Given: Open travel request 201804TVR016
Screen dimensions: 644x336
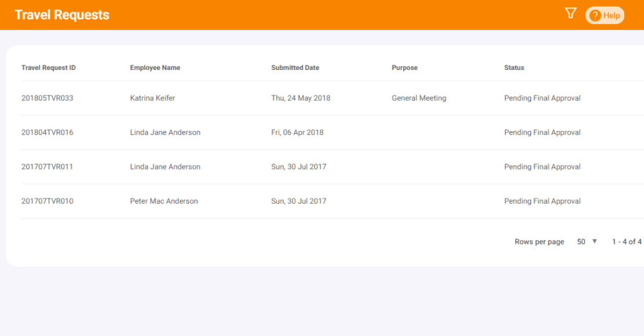Looking at the screenshot, I should pos(47,132).
